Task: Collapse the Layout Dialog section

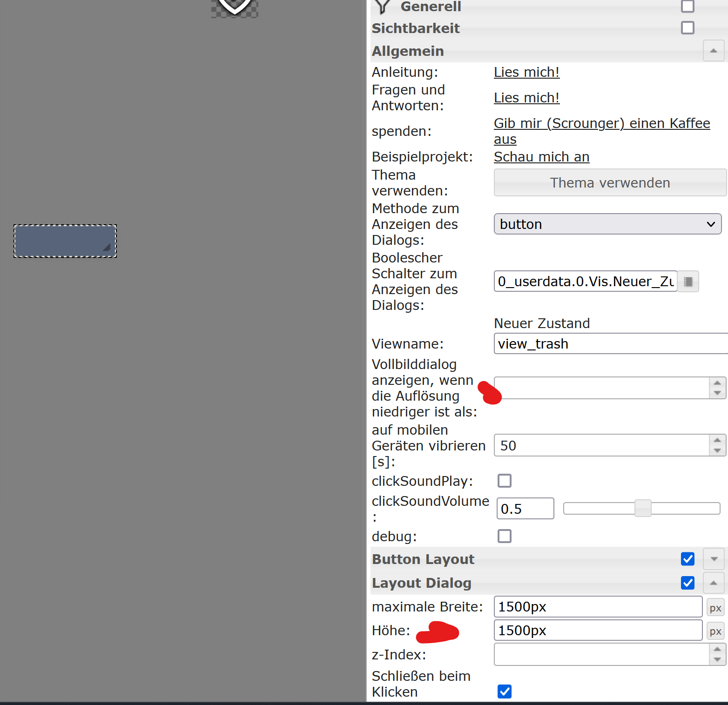Action: pos(714,583)
